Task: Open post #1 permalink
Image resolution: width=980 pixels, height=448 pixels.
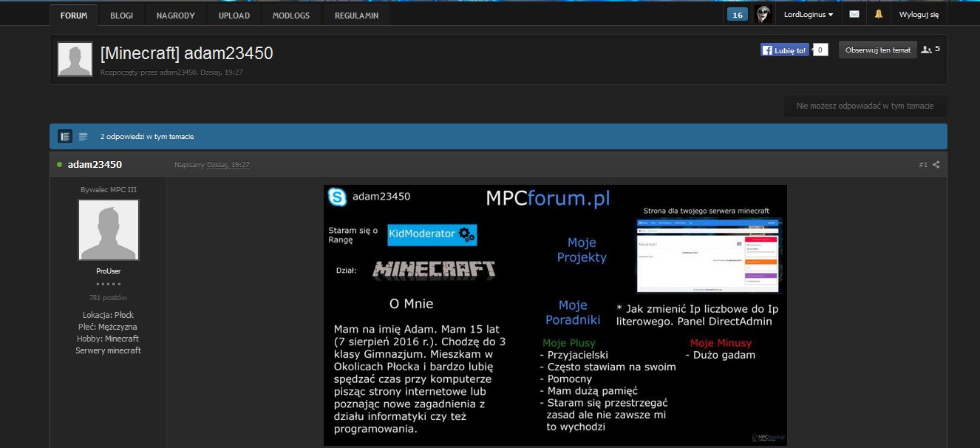Action: [x=923, y=165]
